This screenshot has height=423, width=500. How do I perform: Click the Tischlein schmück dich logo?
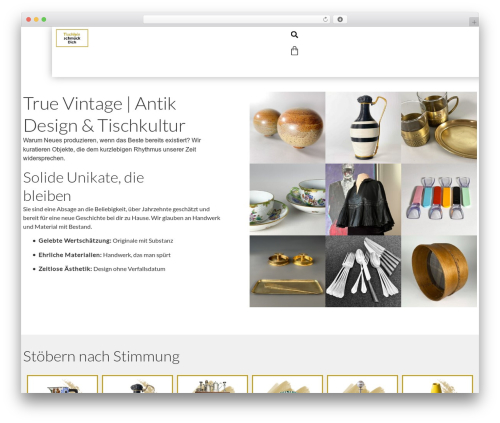coord(72,38)
